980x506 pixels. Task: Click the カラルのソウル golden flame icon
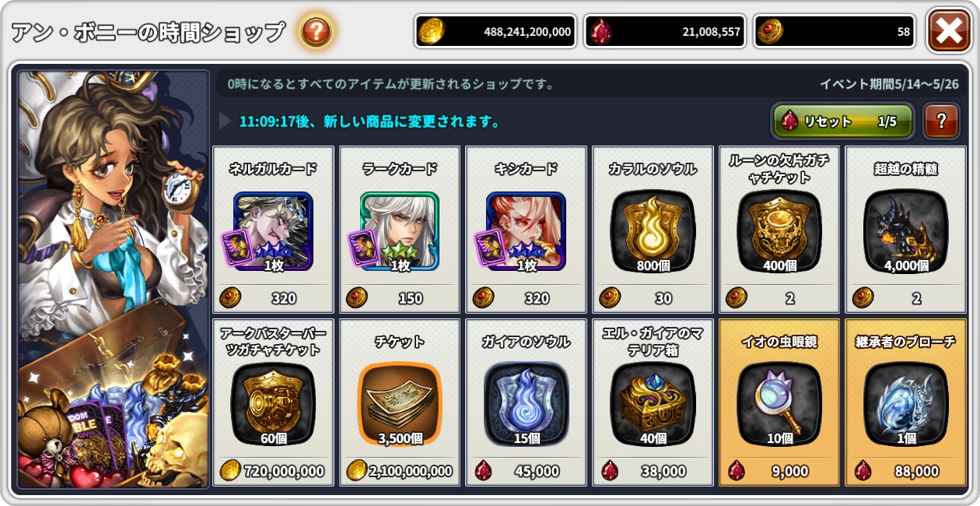[653, 231]
